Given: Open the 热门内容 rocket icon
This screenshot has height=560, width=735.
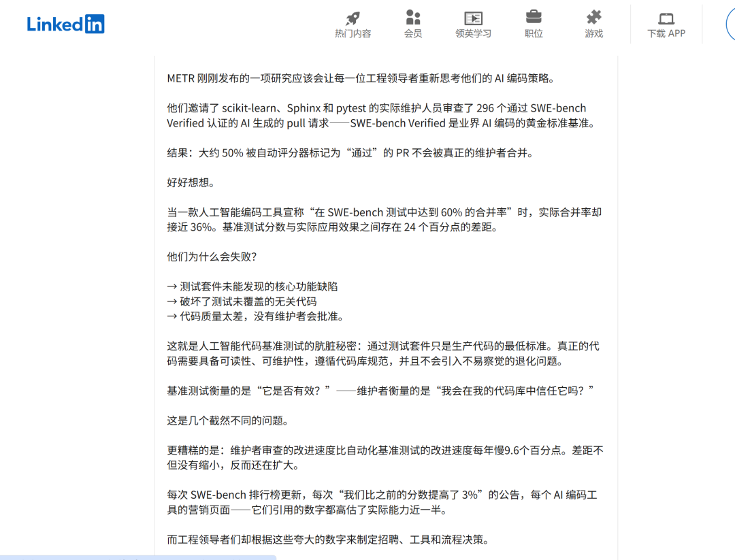Looking at the screenshot, I should (353, 18).
